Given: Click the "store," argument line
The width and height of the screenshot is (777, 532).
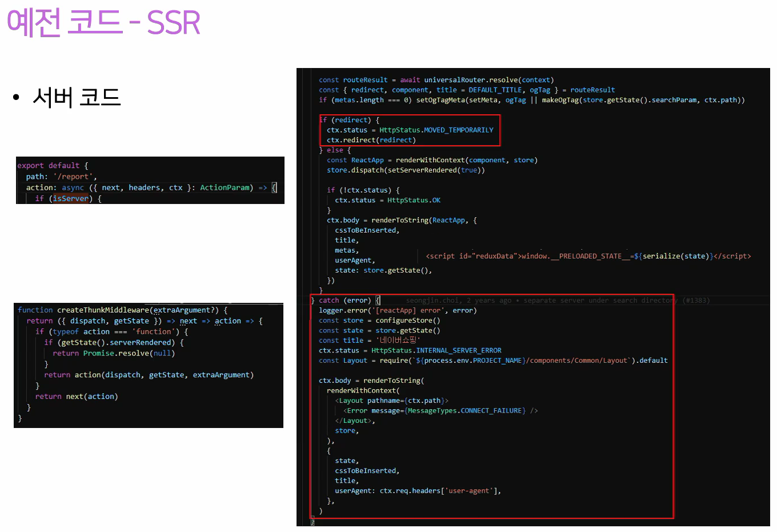Looking at the screenshot, I should [347, 431].
